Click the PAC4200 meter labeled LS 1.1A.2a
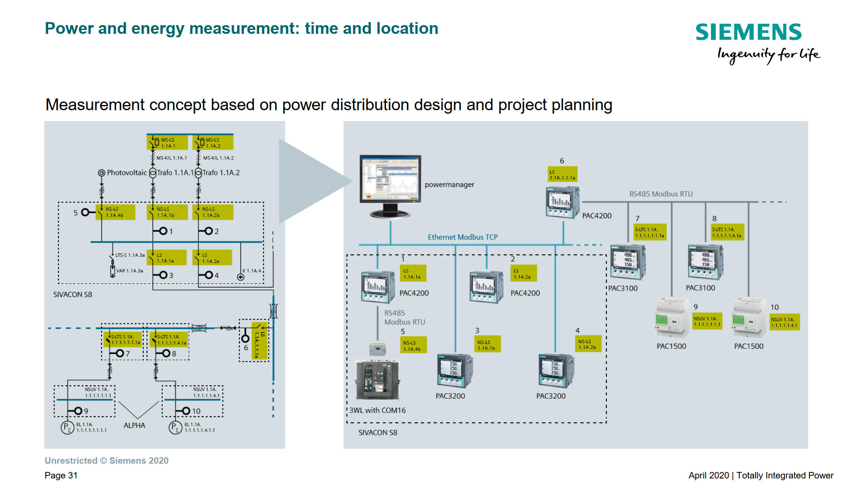The width and height of the screenshot is (868, 488). click(486, 287)
